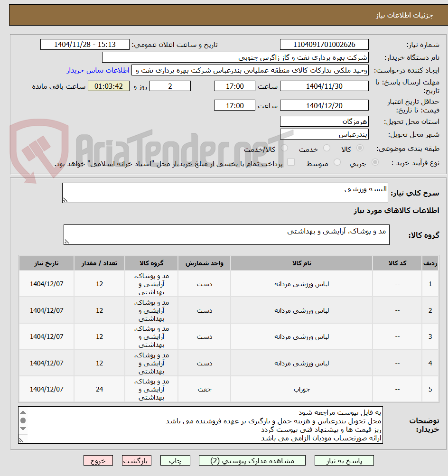Viewport: 448px width, 476px height.
Task: Click the ردیف column header
Action: point(430,263)
